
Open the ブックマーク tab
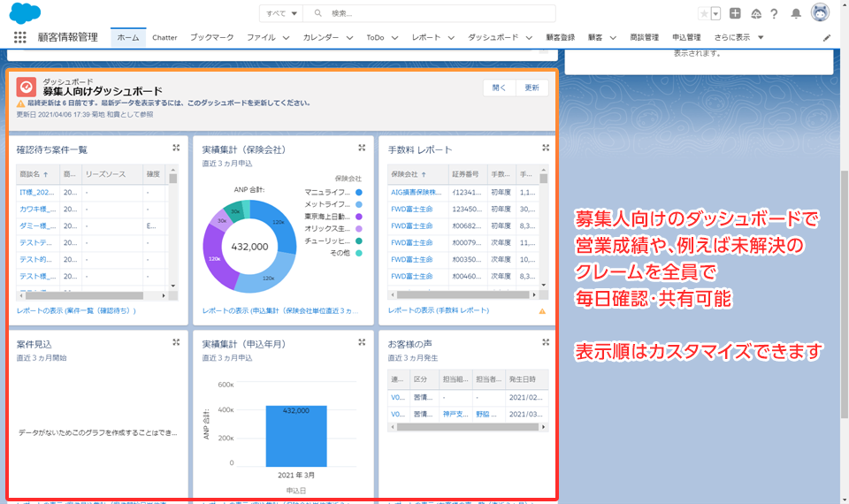pos(212,38)
